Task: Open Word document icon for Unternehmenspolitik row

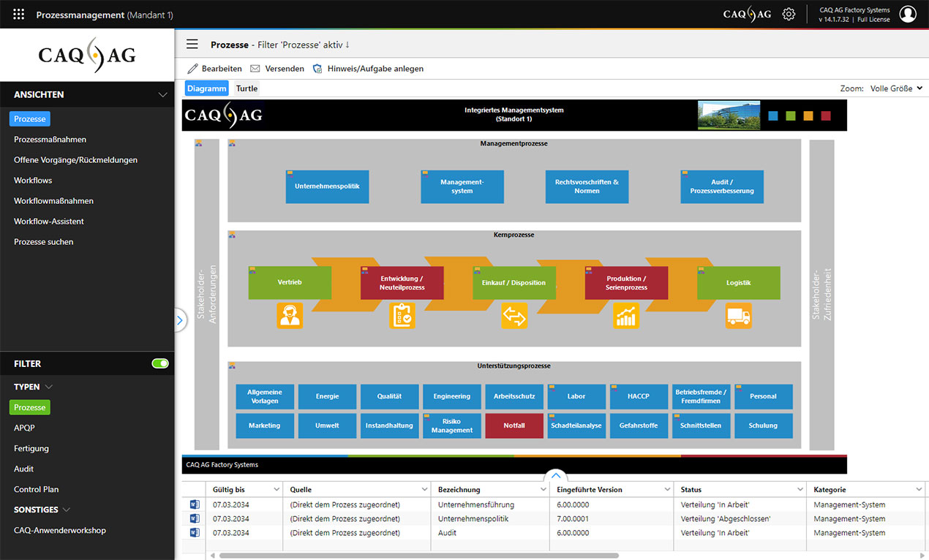Action: [x=195, y=519]
